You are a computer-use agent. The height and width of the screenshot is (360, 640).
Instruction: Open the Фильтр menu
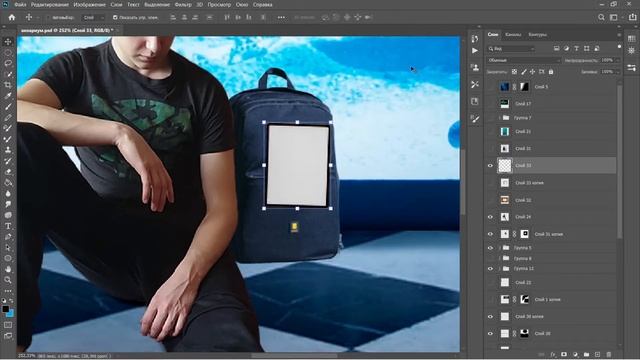(183, 5)
